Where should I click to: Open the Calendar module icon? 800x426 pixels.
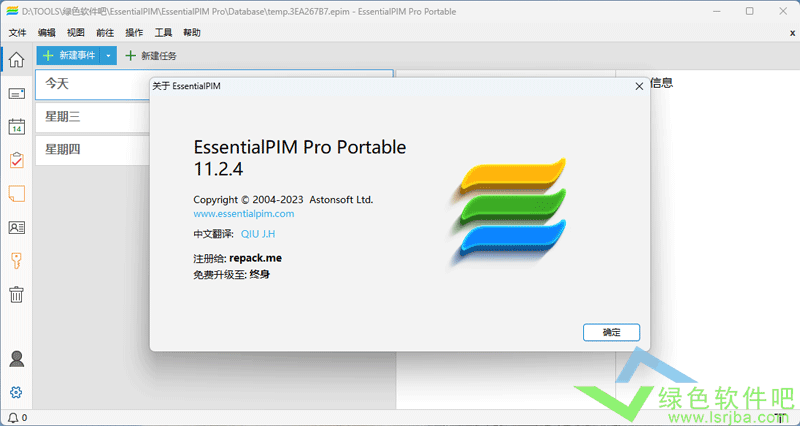pos(16,127)
